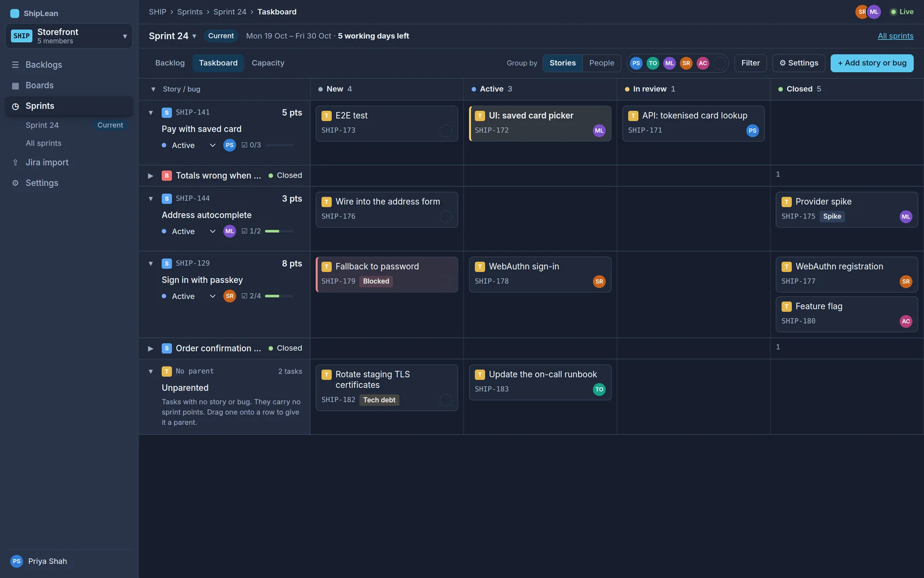Filter board by SR avatar
The height and width of the screenshot is (578, 924).
[x=686, y=63]
